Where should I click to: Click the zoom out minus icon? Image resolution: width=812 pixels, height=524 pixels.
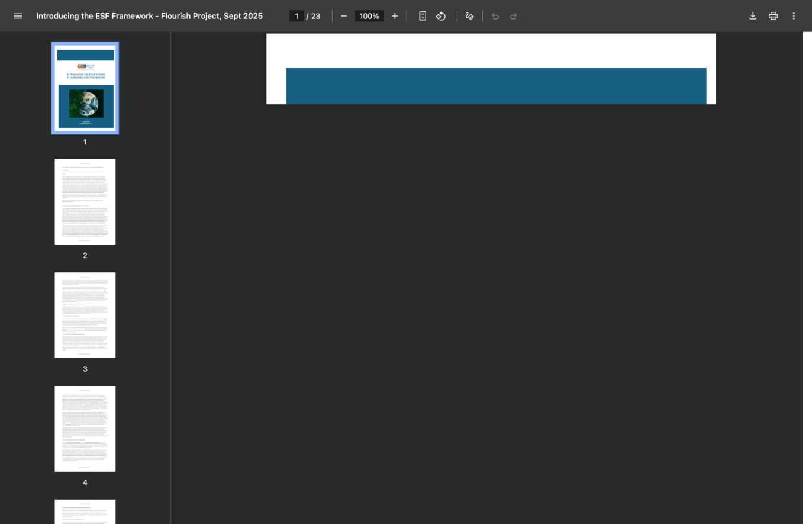tap(344, 16)
